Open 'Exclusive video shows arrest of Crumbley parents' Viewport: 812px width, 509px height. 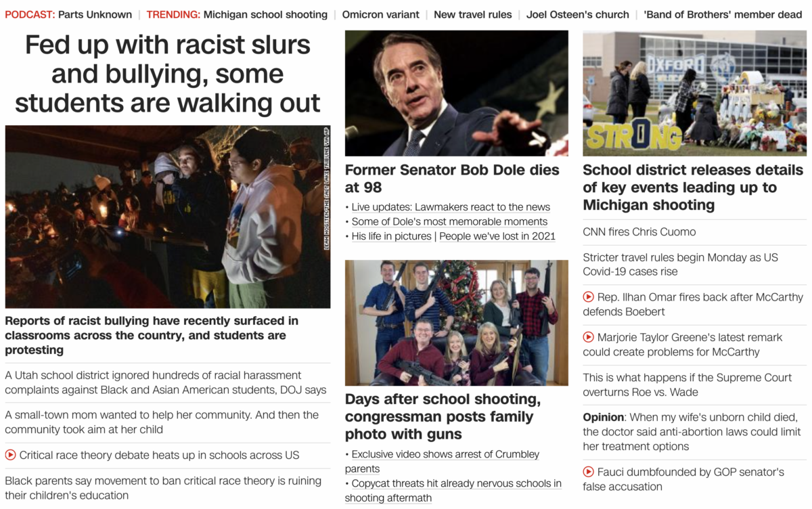tap(443, 462)
